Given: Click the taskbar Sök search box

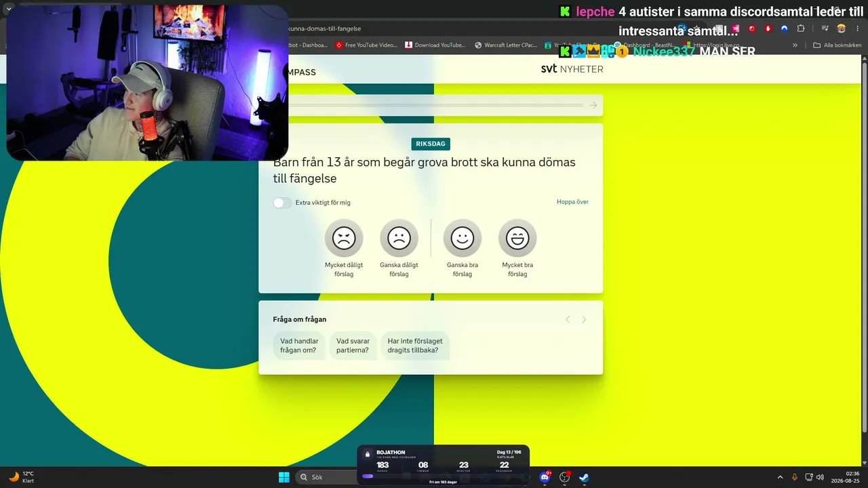Looking at the screenshot, I should coord(327,477).
